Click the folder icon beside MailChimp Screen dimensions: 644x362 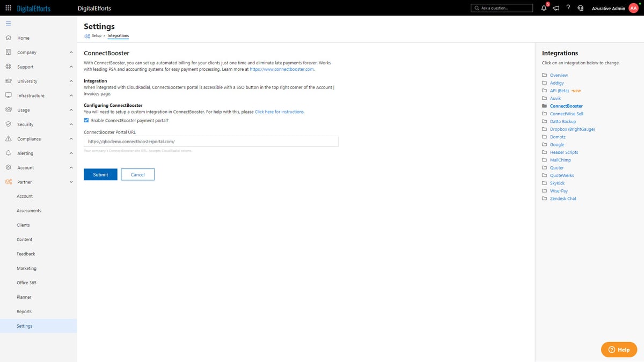click(544, 160)
